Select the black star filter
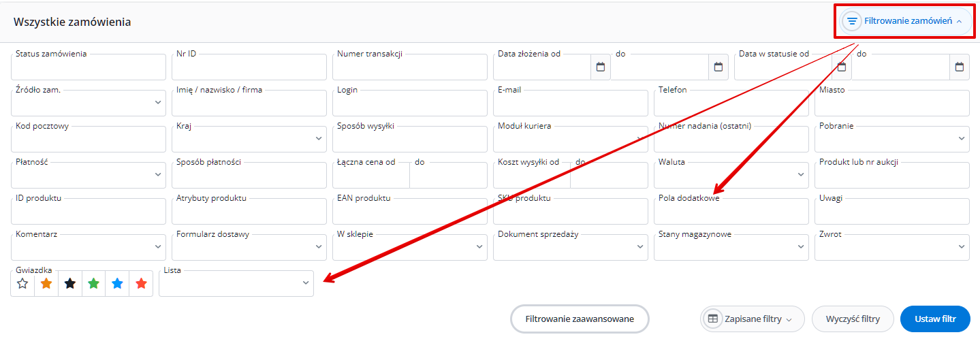 pyautogui.click(x=70, y=284)
